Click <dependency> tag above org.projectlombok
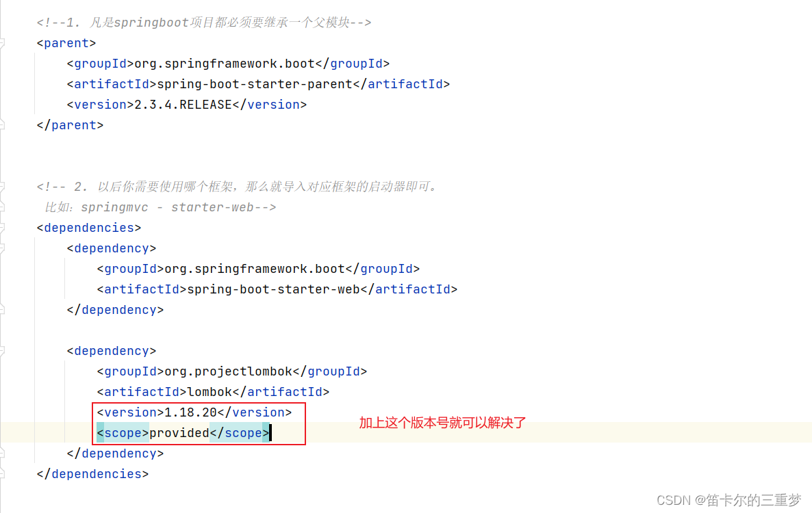The width and height of the screenshot is (812, 513). pyautogui.click(x=112, y=351)
